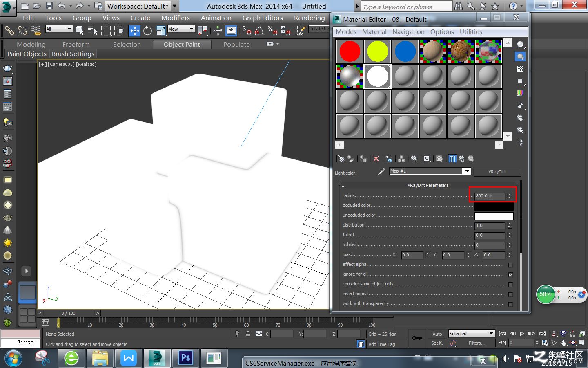Screen dimensions: 588x368
Task: Open Photoshop from the taskbar
Action: click(x=185, y=358)
